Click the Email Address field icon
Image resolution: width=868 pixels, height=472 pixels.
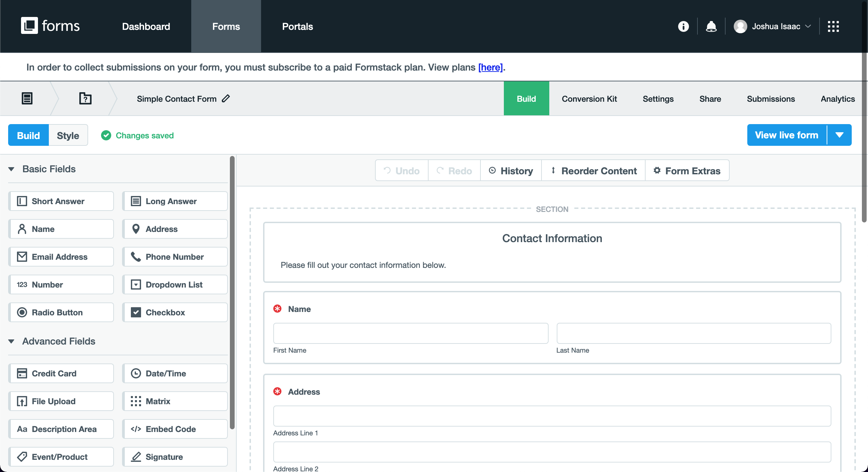(21, 257)
